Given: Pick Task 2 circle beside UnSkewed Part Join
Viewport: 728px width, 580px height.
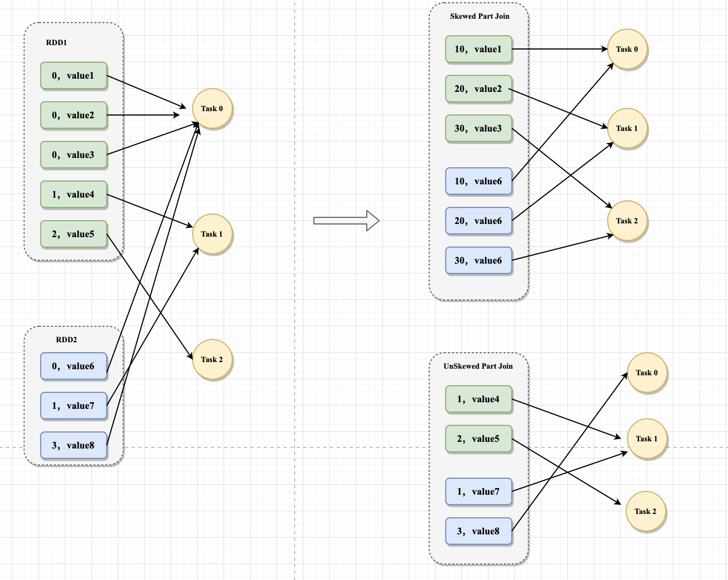Looking at the screenshot, I should point(645,511).
